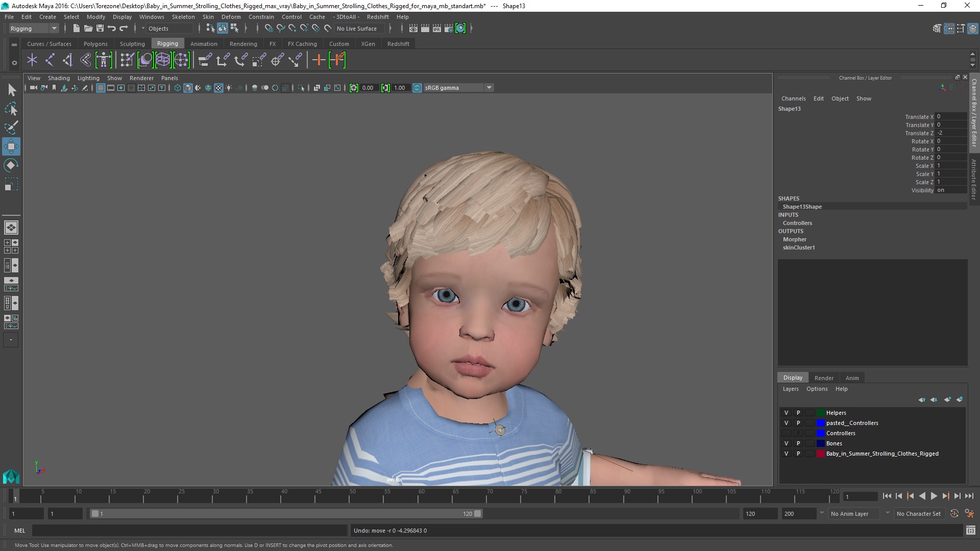Click the Create Locator shelf icon
The image size is (980, 551).
(x=32, y=60)
